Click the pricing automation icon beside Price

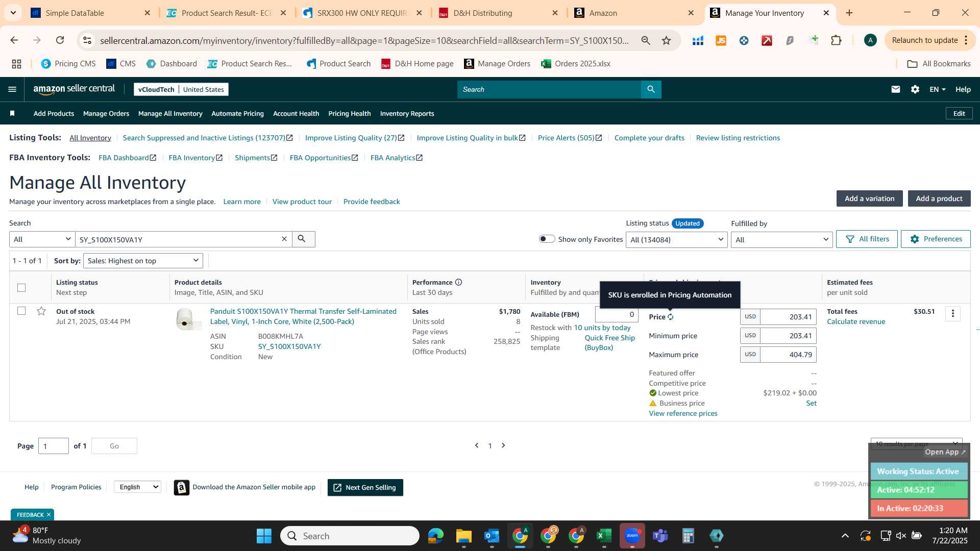(671, 317)
